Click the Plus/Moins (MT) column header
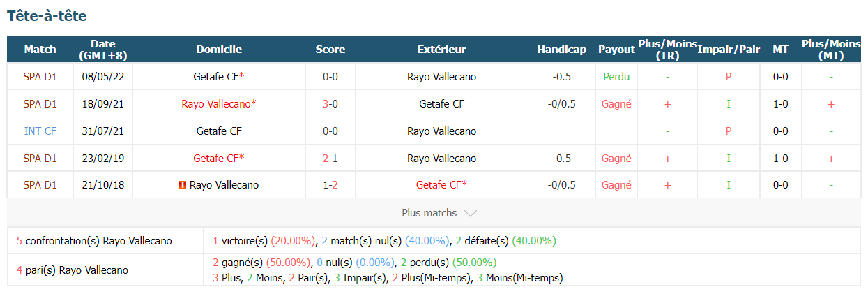The height and width of the screenshot is (294, 868). [x=831, y=50]
